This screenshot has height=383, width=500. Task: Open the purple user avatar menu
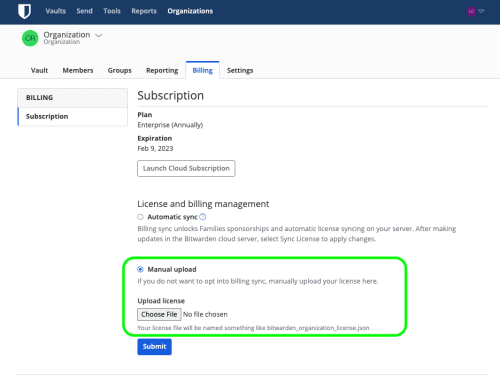pos(471,11)
